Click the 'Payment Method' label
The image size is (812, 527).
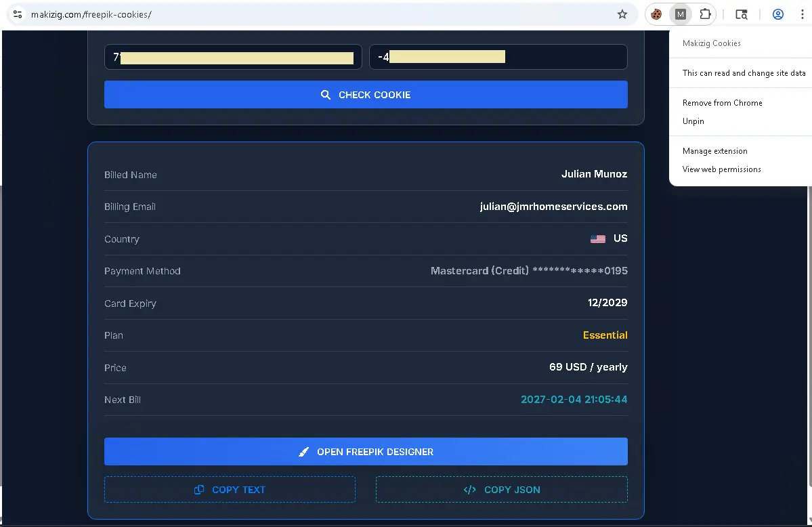[142, 271]
